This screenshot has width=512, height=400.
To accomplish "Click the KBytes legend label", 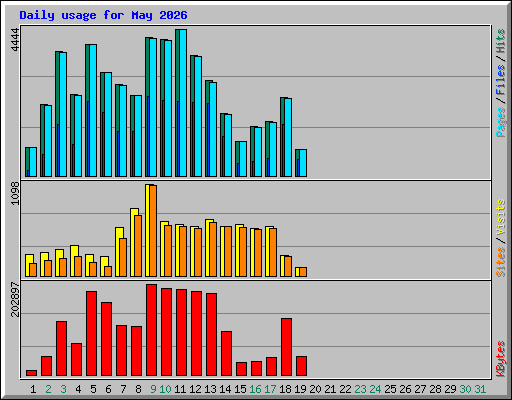I will tap(500, 359).
